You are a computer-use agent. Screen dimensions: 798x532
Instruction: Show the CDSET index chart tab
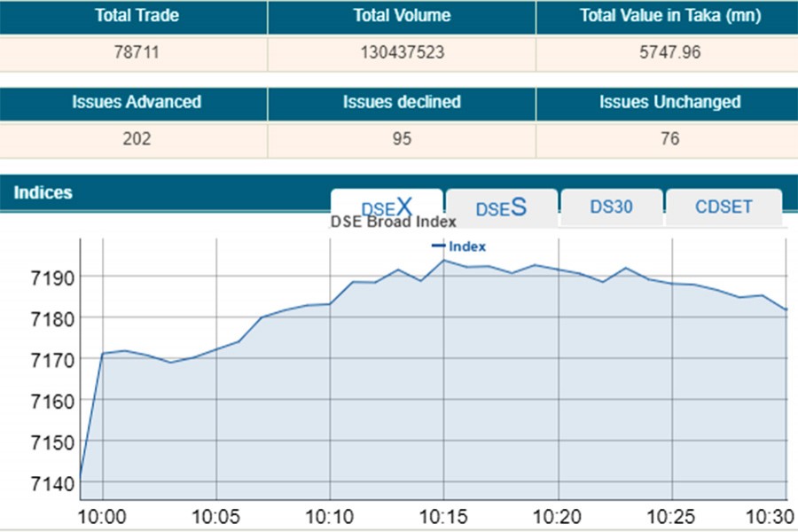point(724,207)
